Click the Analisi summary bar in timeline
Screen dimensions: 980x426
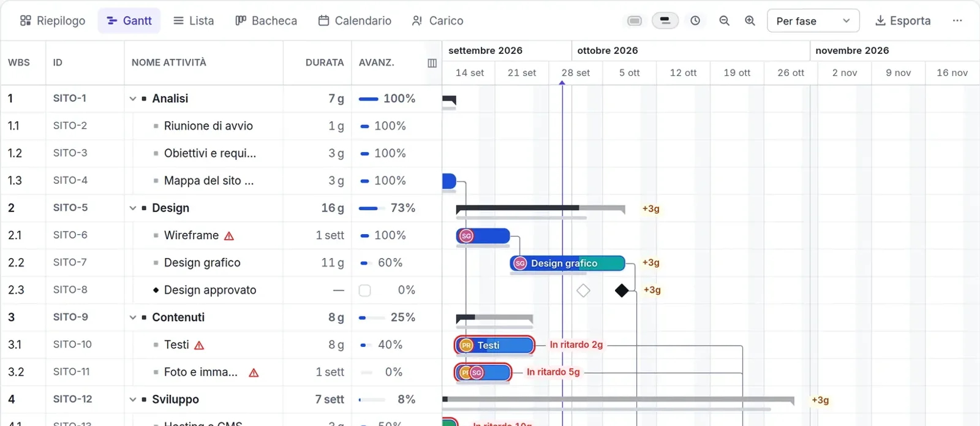(449, 99)
